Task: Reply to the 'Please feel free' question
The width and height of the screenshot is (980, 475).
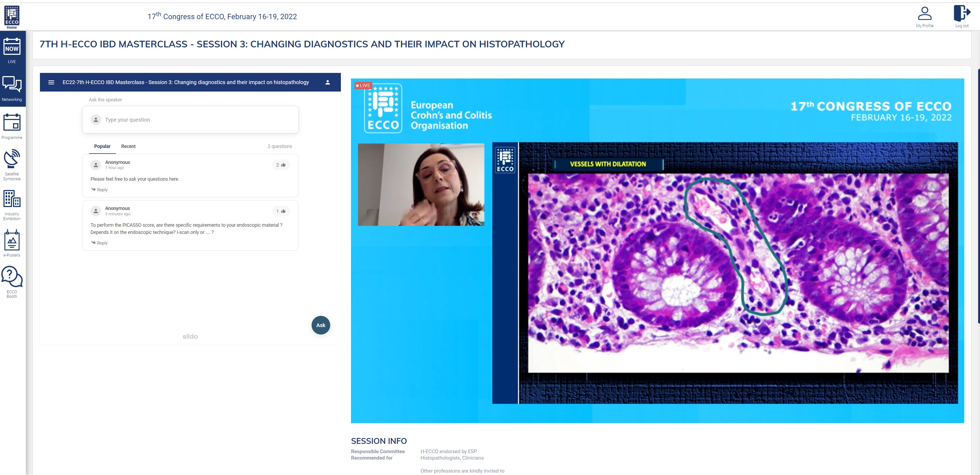Action: point(99,190)
